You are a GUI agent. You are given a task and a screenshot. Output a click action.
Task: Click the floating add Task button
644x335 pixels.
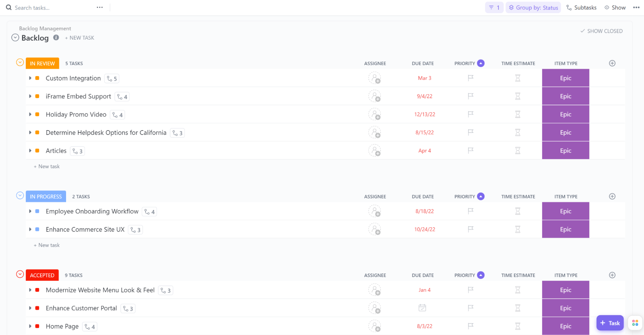tap(610, 323)
